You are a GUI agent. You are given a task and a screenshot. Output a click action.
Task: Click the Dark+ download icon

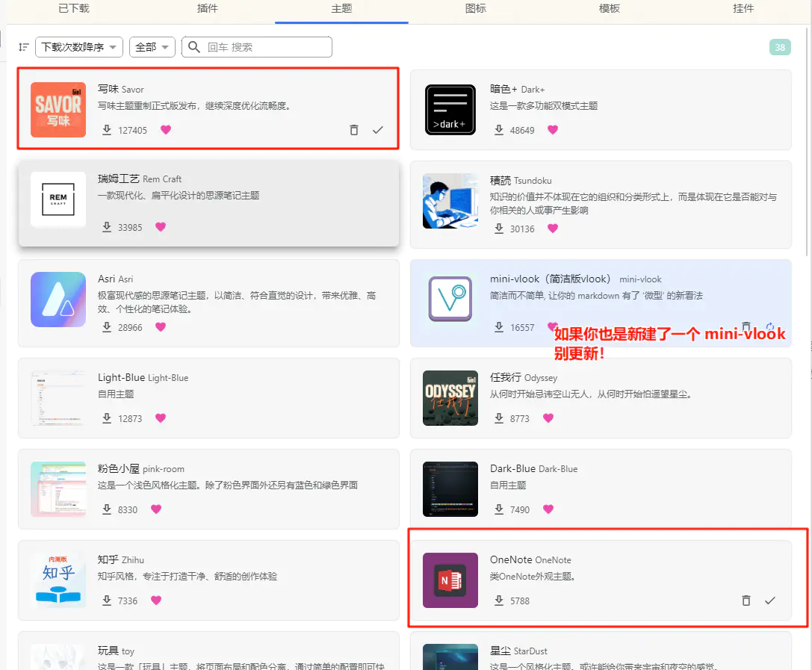click(499, 130)
